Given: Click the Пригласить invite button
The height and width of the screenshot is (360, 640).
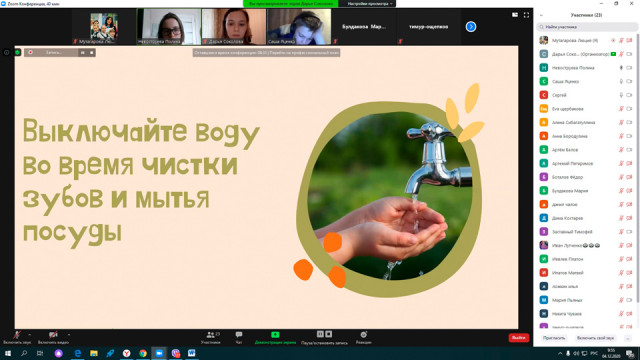Looking at the screenshot, I should pyautogui.click(x=554, y=338).
